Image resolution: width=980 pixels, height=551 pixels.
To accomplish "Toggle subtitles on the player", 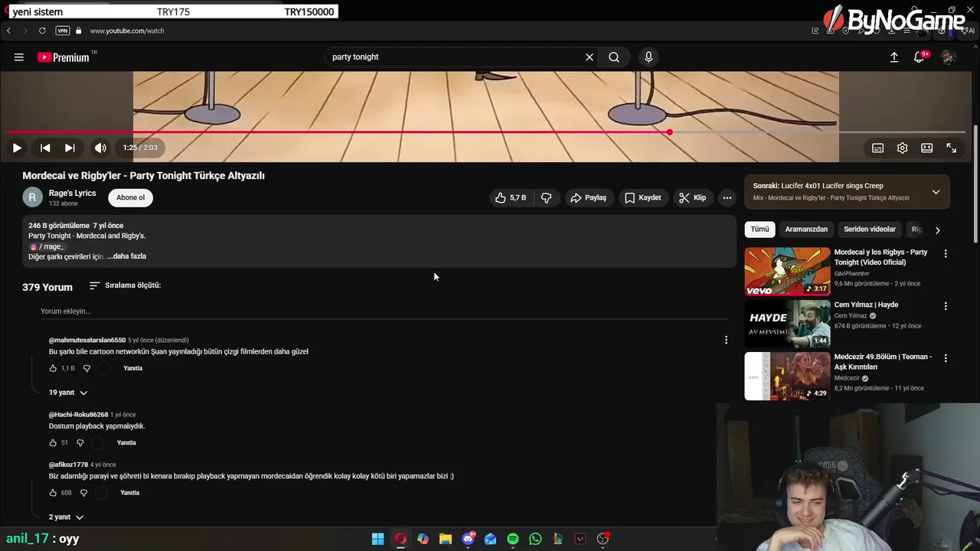I will click(878, 148).
